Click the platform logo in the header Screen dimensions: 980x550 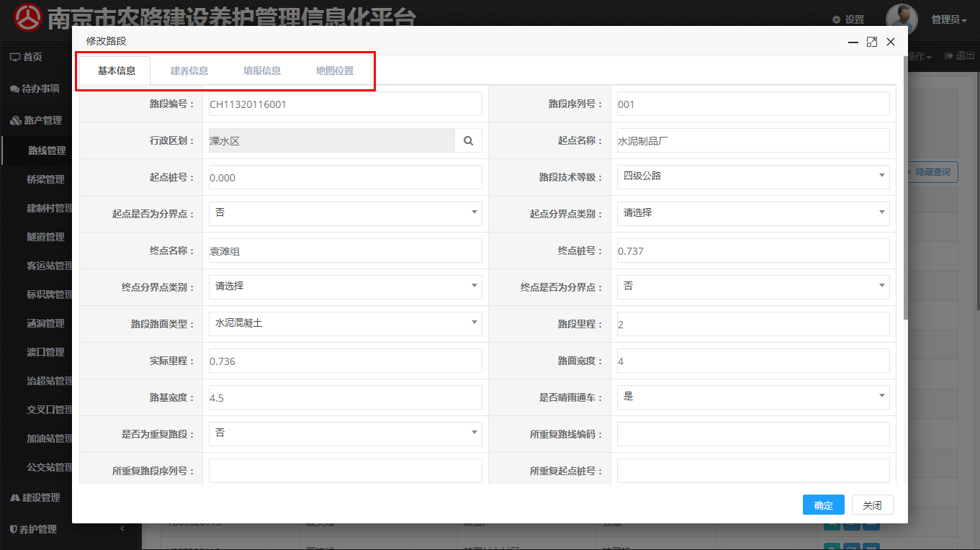(x=28, y=18)
